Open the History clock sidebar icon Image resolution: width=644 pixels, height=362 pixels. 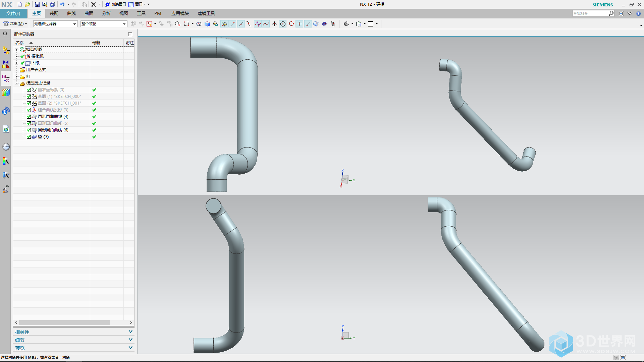point(6,147)
